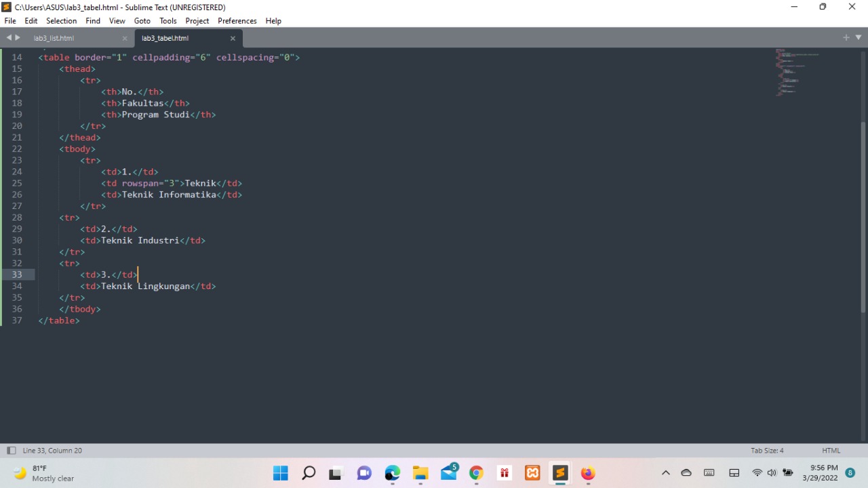868x488 pixels.
Task: Open XAMPP from the taskbar
Action: coord(532,473)
